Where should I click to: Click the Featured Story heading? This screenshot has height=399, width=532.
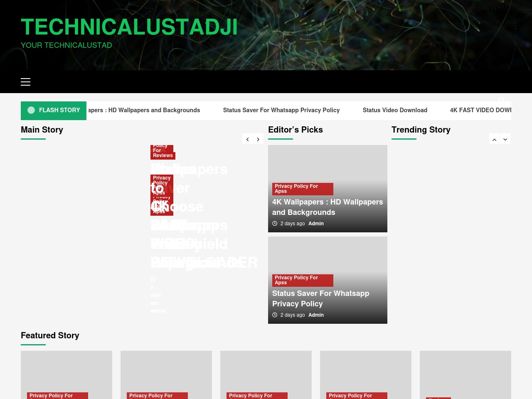pyautogui.click(x=50, y=335)
